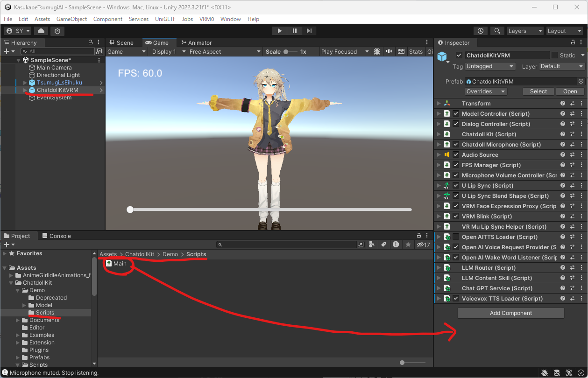Disable the FPS Manager script checkbox
This screenshot has height=378, width=588.
[x=456, y=165]
